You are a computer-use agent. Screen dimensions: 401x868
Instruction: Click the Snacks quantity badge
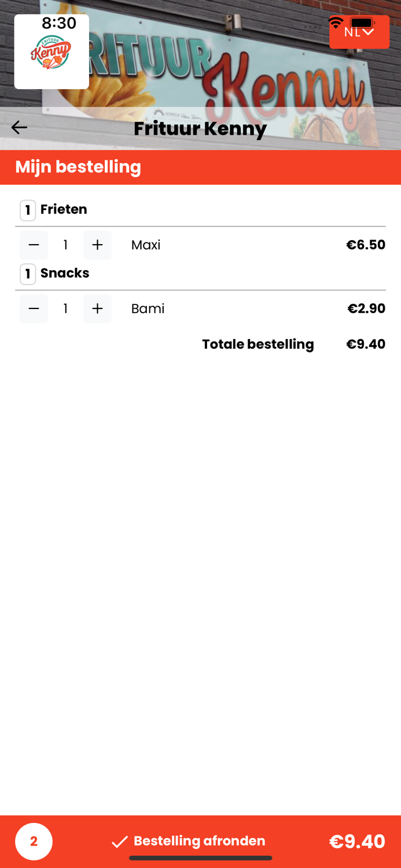point(27,274)
